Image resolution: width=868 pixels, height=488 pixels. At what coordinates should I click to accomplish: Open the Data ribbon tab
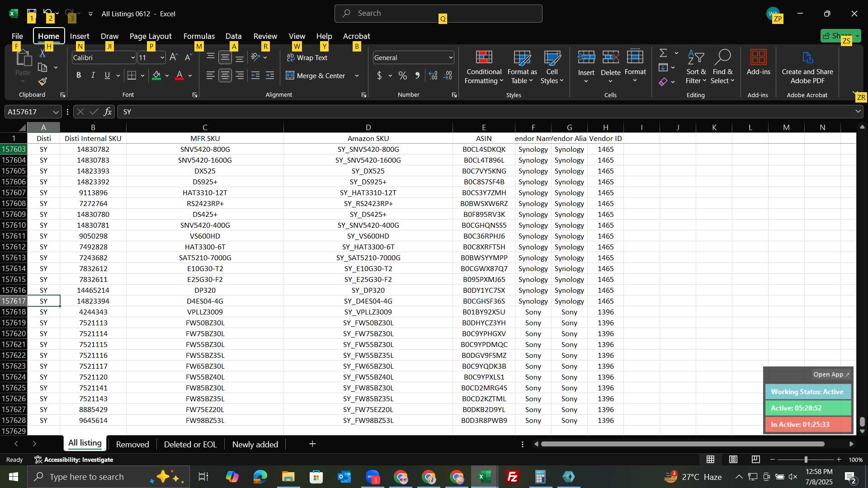(x=233, y=36)
